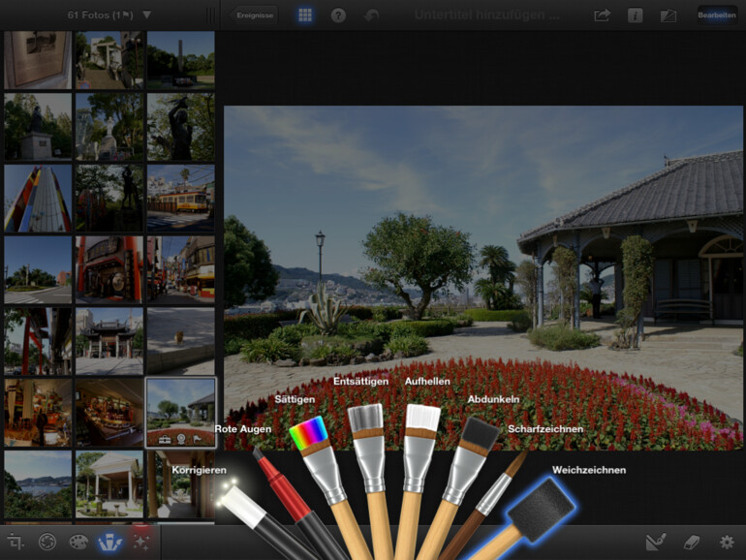This screenshot has height=560, width=746.
Task: Toggle the thumbnail grid view
Action: [x=305, y=16]
